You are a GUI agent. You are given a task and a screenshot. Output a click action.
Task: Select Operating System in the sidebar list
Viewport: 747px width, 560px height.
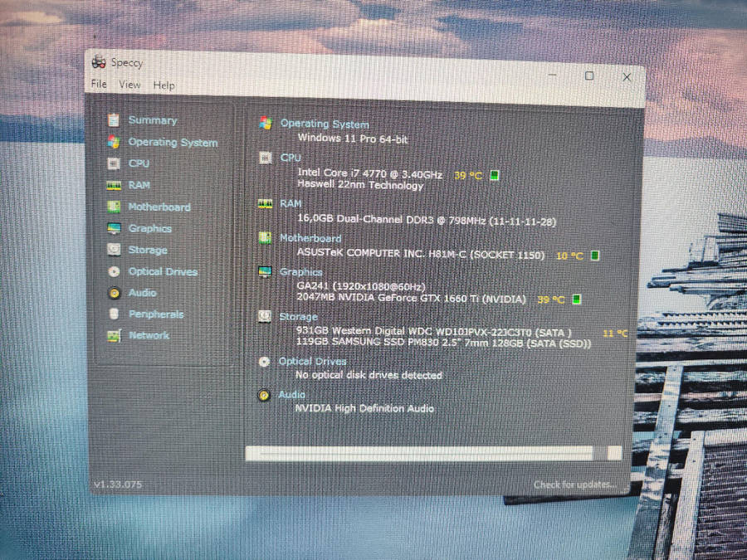point(173,143)
